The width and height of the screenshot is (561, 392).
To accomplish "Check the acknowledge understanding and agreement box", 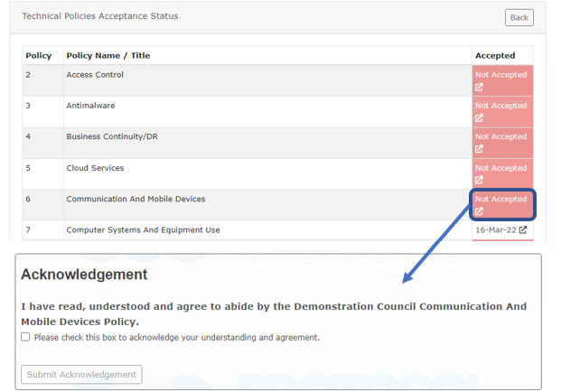I will [x=25, y=337].
